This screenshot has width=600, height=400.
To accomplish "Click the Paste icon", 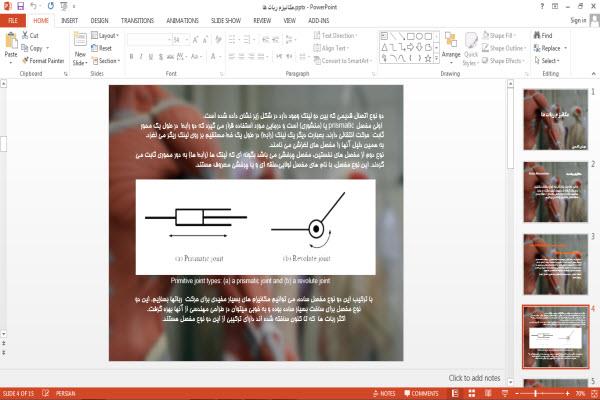I will coord(11,41).
